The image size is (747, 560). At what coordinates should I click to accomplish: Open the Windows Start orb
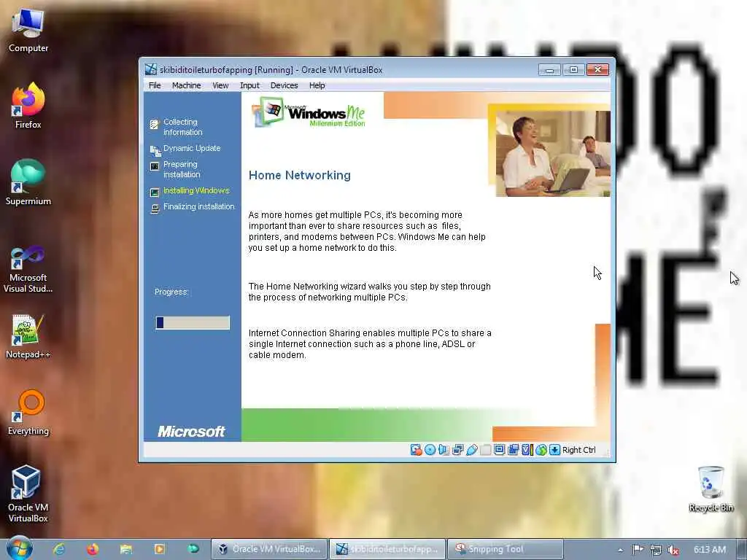pos(20,548)
